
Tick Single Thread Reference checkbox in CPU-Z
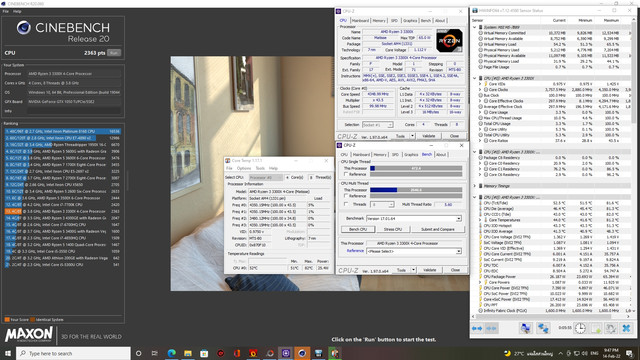[346, 174]
